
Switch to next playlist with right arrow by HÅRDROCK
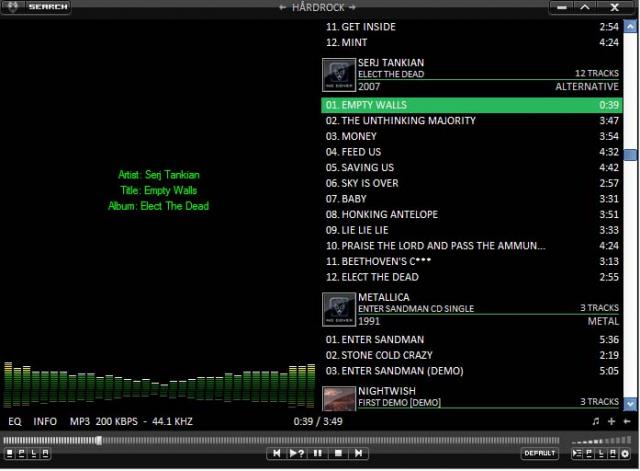click(353, 7)
